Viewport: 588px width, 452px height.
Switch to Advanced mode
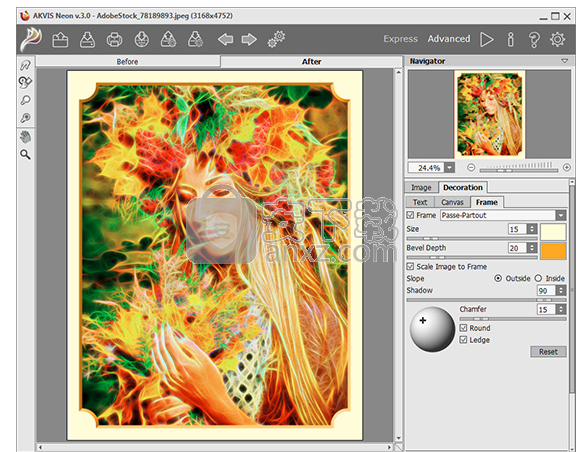(x=448, y=39)
